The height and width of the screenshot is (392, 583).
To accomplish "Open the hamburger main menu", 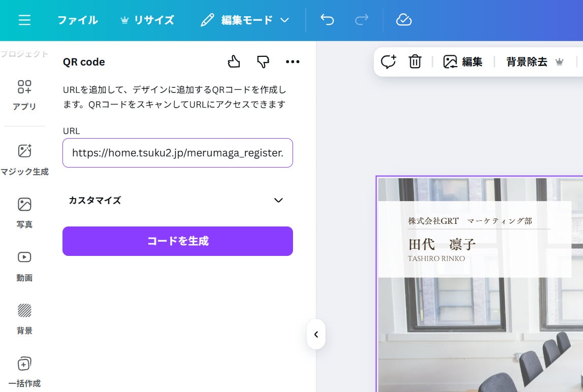I will 24,20.
